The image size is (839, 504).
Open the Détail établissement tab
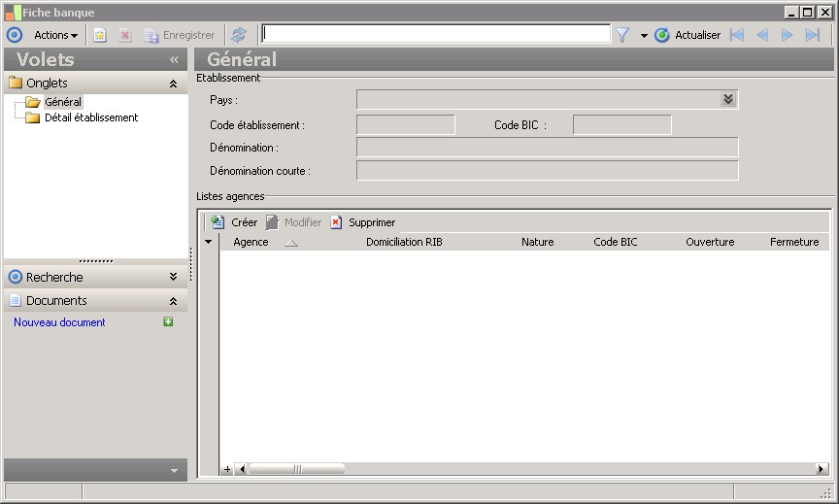coord(91,118)
